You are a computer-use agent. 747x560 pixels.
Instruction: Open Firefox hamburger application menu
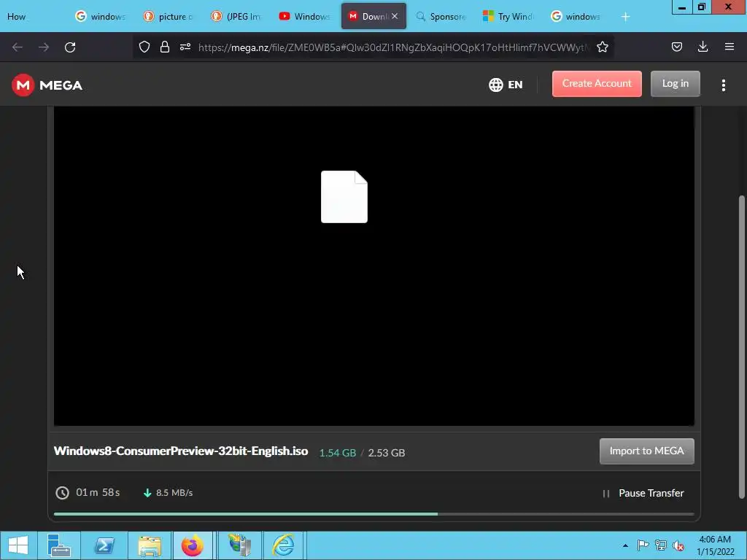tap(729, 47)
